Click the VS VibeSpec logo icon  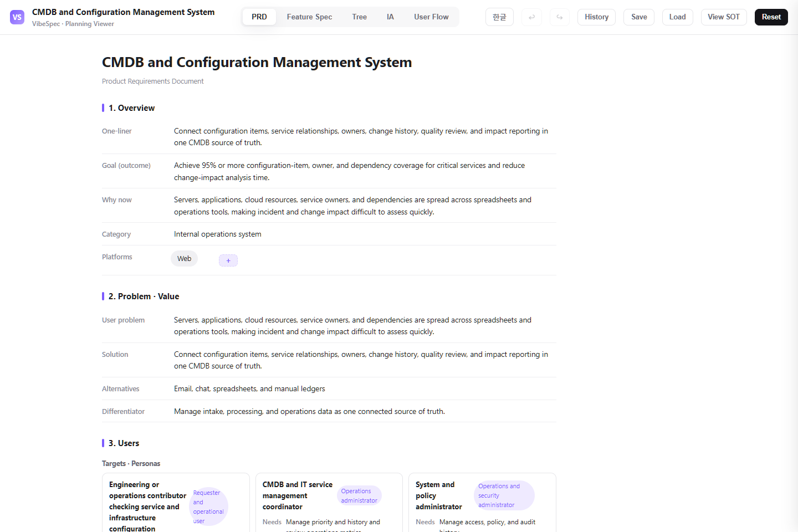tap(17, 17)
